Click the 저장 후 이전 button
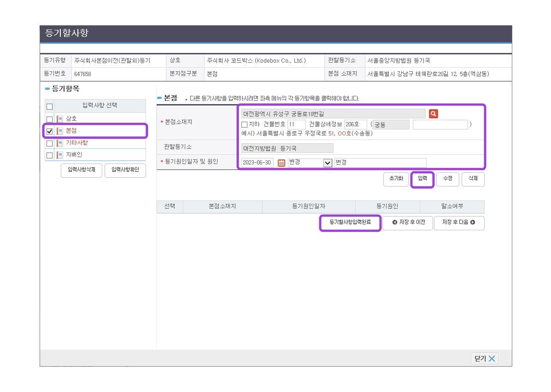The width and height of the screenshot is (551, 392). tap(408, 223)
